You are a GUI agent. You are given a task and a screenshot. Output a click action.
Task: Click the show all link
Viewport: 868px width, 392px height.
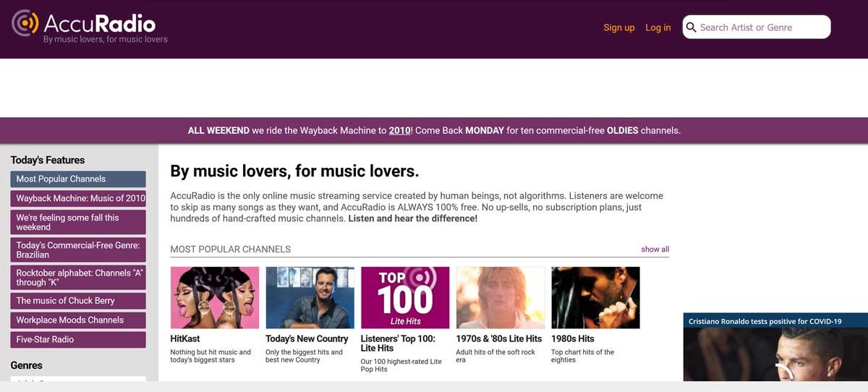655,249
